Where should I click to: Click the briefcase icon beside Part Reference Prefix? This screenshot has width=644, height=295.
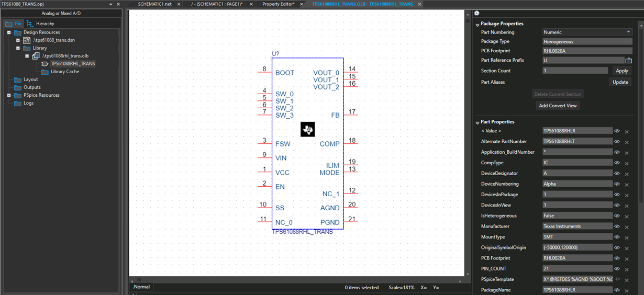click(628, 60)
